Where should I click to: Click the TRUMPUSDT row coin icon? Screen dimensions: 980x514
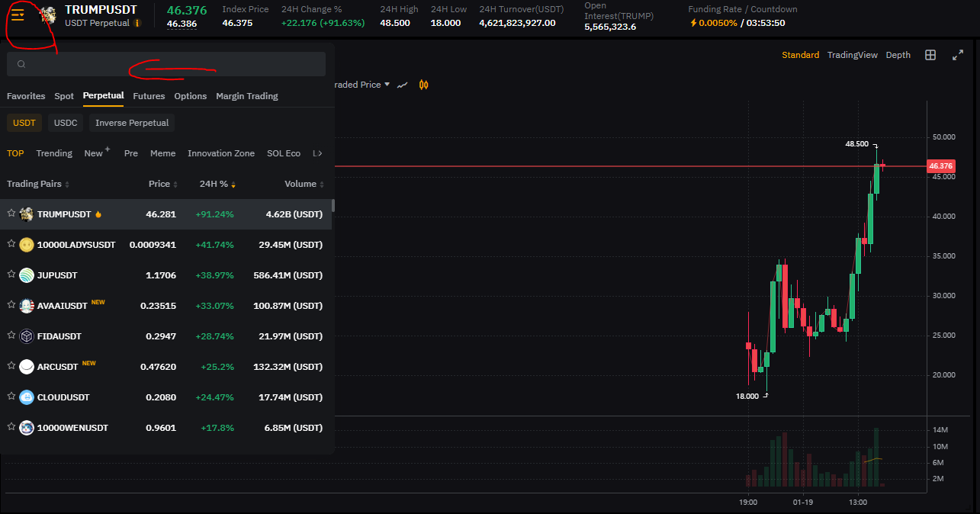27,214
